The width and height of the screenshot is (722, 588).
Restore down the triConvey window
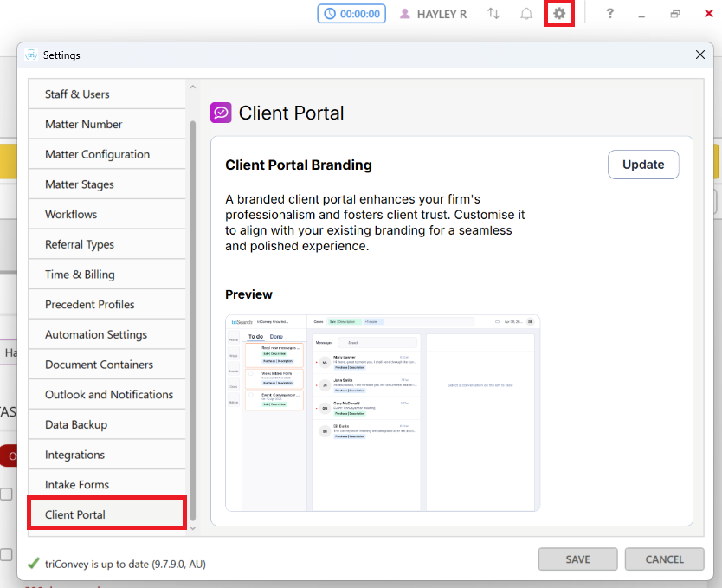pyautogui.click(x=675, y=14)
